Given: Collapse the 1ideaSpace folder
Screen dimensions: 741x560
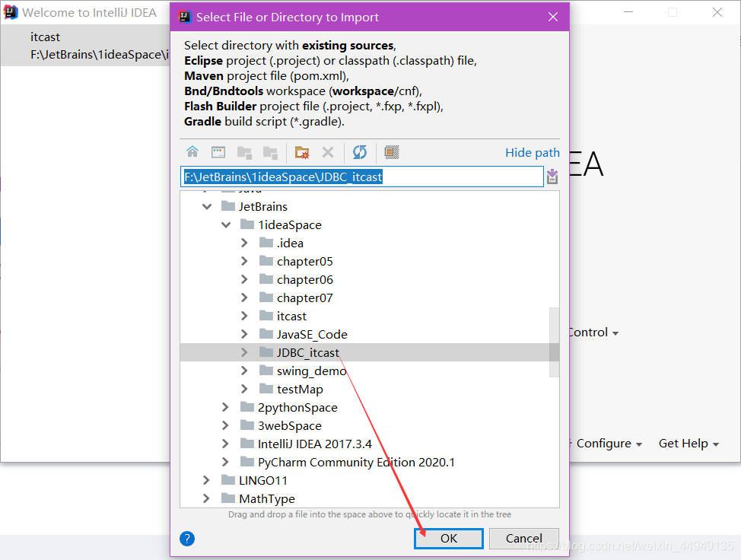Looking at the screenshot, I should 226,225.
